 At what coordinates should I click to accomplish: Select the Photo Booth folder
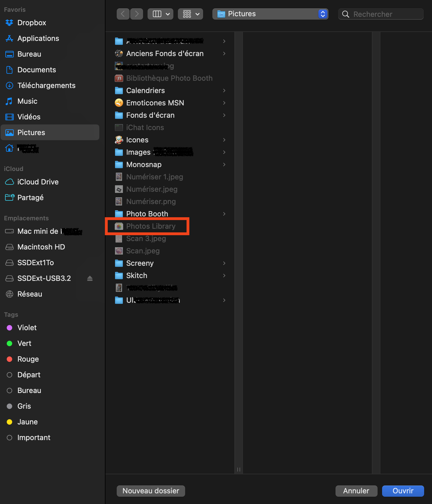point(147,214)
